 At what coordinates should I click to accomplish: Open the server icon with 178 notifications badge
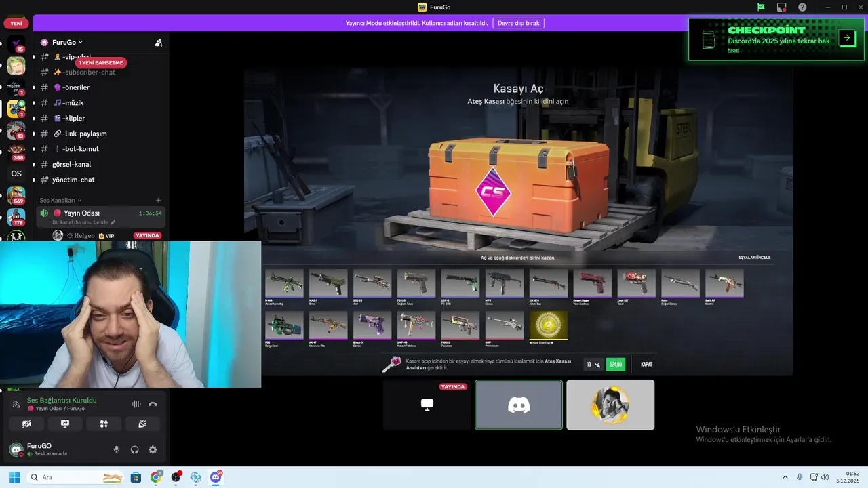[x=16, y=217]
